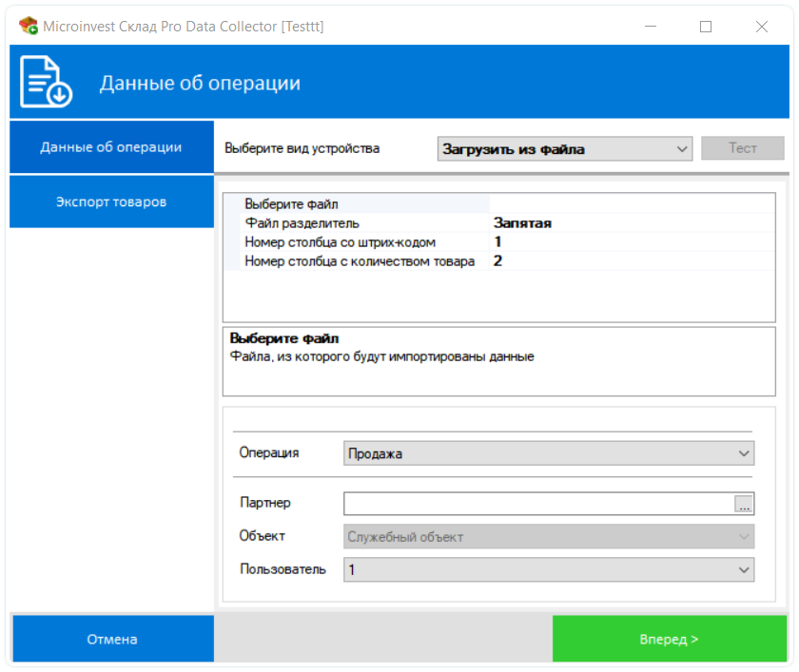Image resolution: width=799 pixels, height=672 pixels.
Task: Proceed with the Вперед button
Action: [x=670, y=639]
